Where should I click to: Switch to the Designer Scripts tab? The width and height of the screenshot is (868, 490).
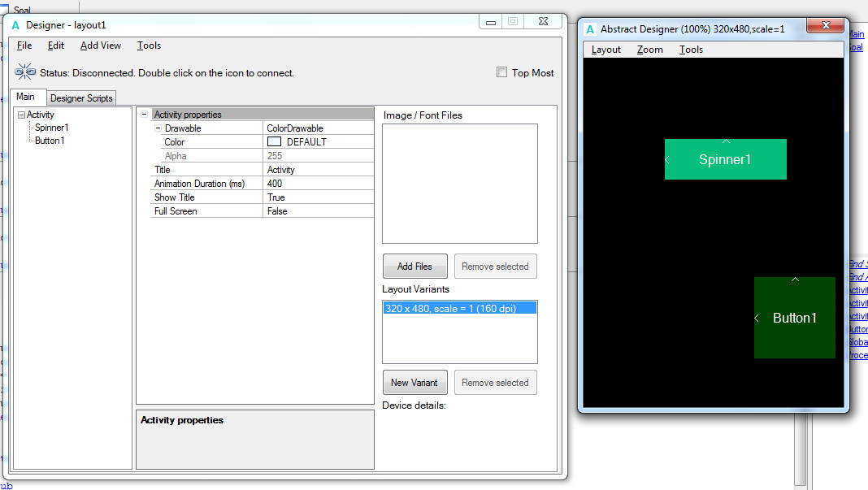tap(81, 98)
